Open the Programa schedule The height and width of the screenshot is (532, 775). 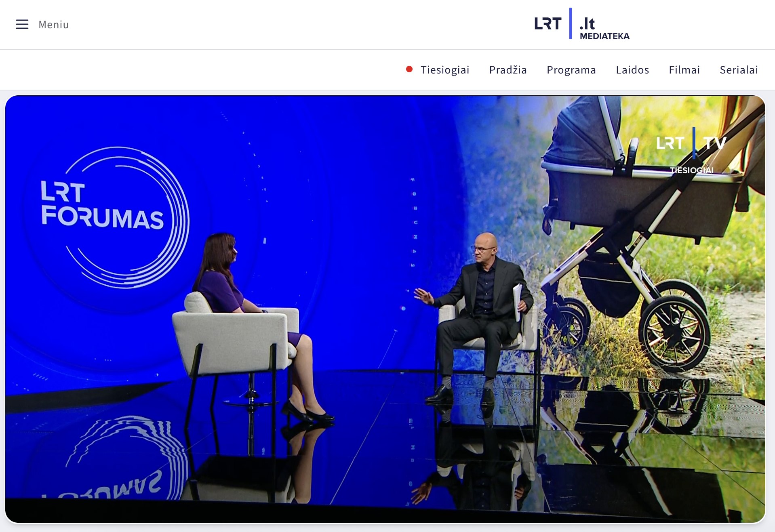click(x=571, y=70)
